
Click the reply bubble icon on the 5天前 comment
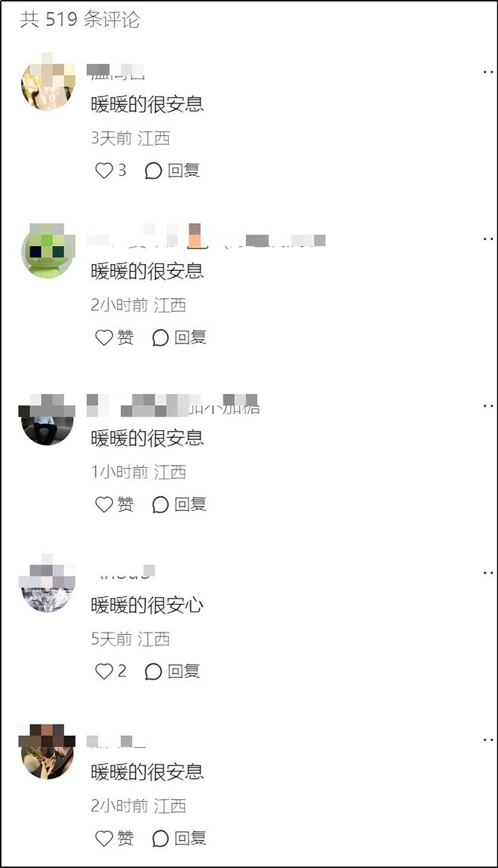153,672
